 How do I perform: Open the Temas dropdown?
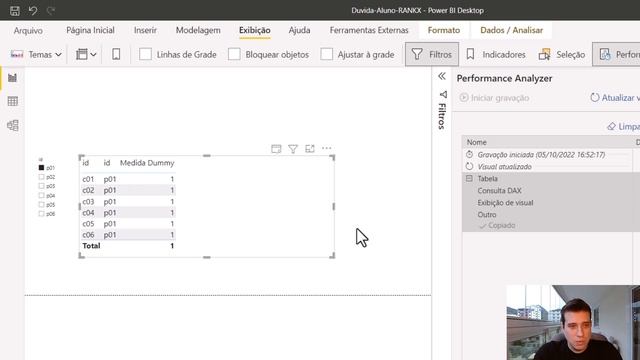[36, 54]
